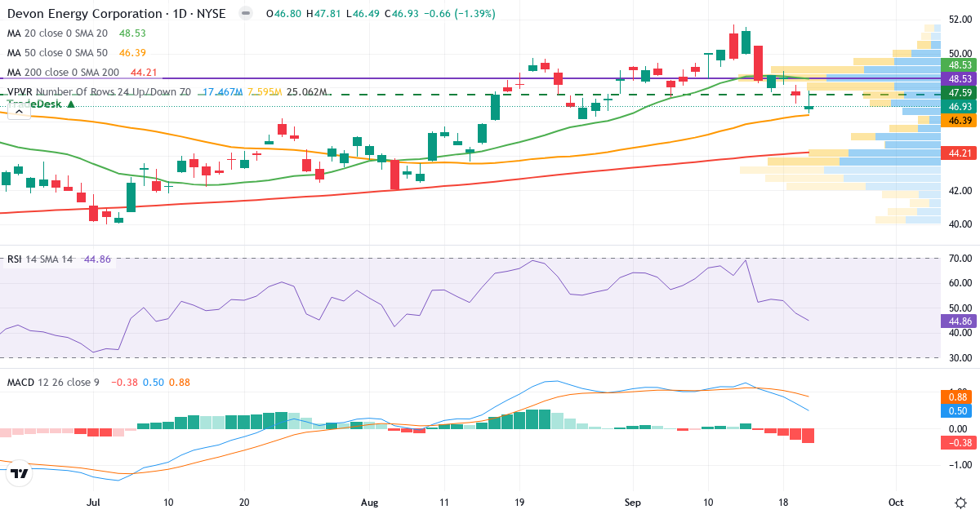Screen dimensions: 980x514
Task: Click the TradeDesk label
Action: point(35,104)
